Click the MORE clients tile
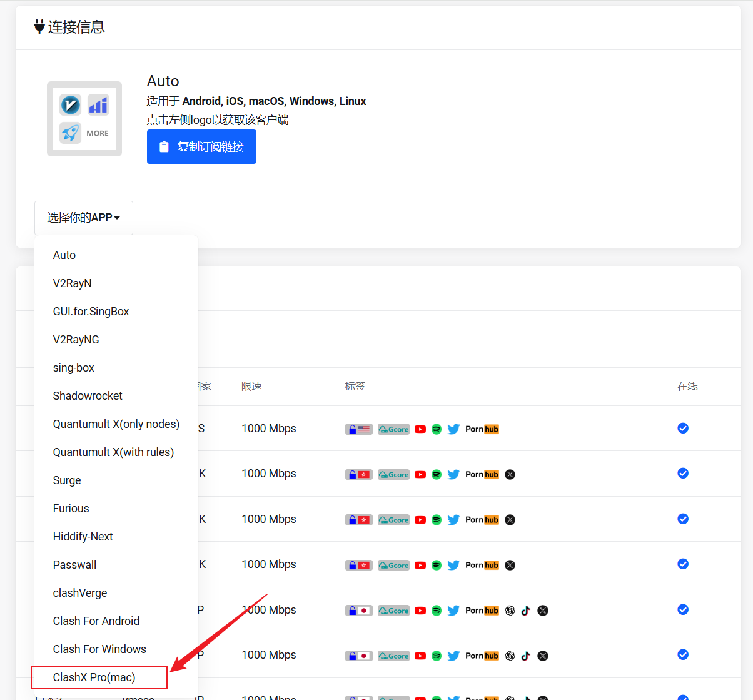 [98, 133]
